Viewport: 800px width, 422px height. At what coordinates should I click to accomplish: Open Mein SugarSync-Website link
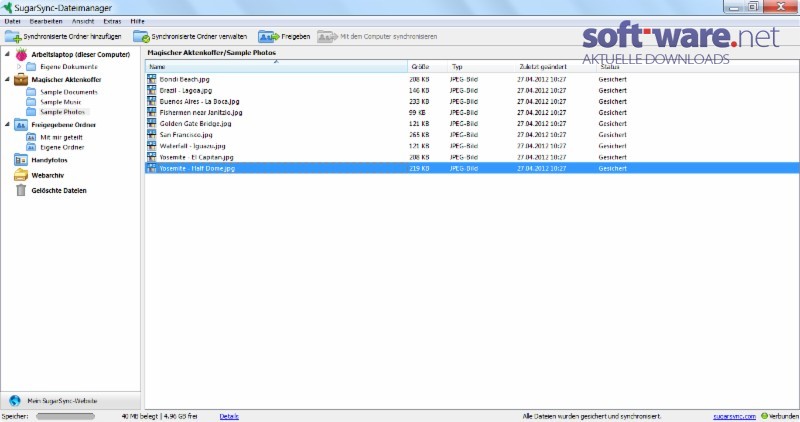click(x=62, y=401)
